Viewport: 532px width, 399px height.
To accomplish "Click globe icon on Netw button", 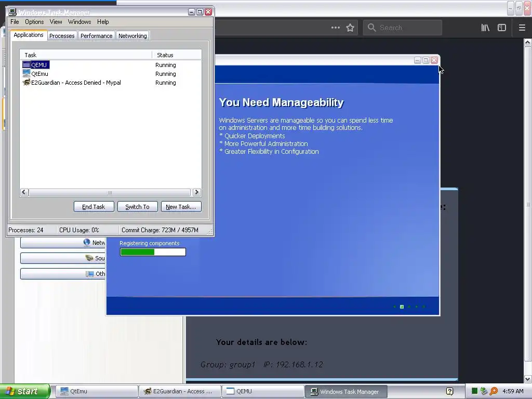I will [x=87, y=242].
